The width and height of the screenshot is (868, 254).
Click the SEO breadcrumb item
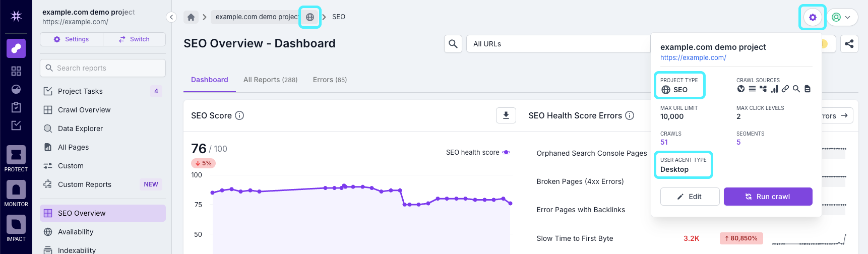pyautogui.click(x=339, y=17)
